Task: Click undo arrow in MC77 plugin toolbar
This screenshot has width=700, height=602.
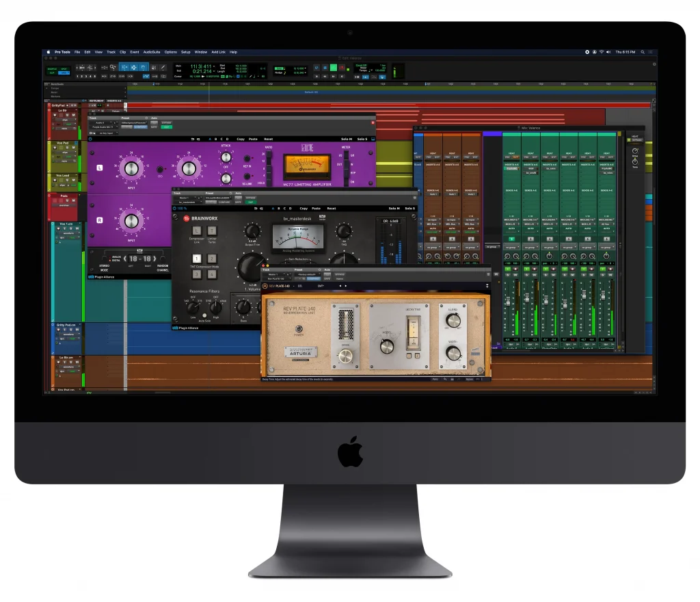Action: (x=193, y=139)
